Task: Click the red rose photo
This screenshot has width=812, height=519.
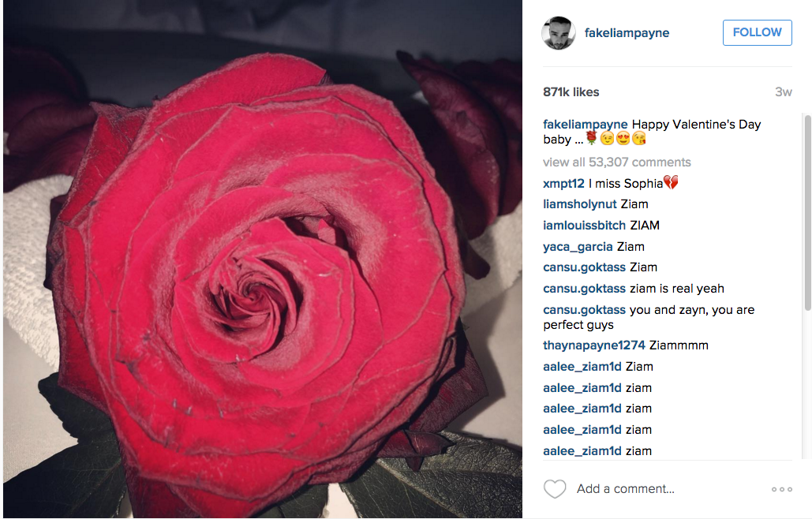Action: 263,259
